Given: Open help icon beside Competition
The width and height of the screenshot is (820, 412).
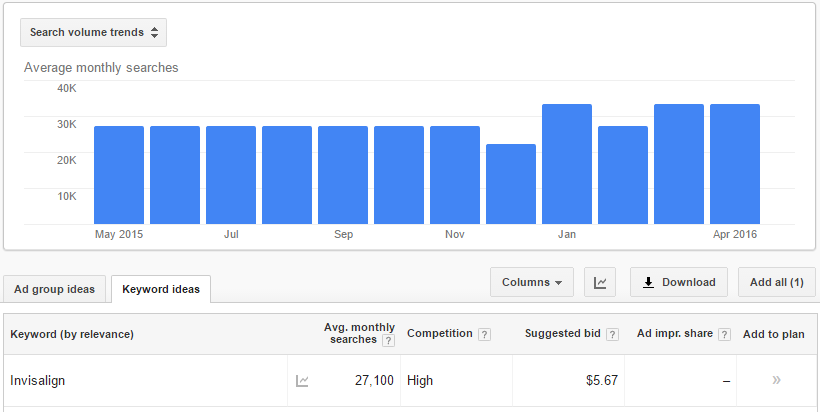Looking at the screenshot, I should (484, 335).
